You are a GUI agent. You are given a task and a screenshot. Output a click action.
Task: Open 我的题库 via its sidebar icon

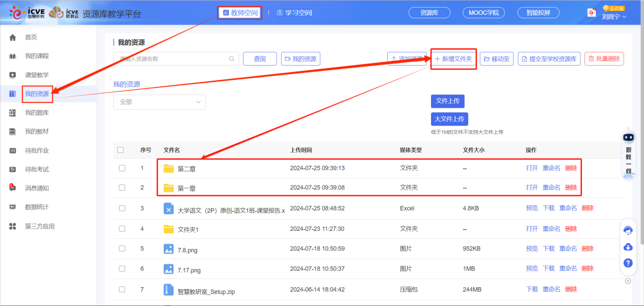12,112
